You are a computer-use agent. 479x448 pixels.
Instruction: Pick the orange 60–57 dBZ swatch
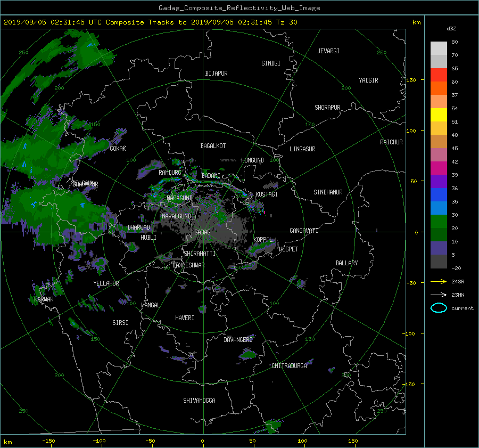point(439,88)
